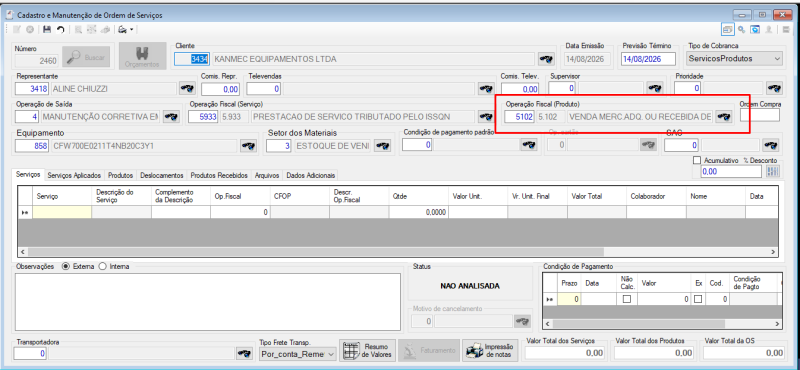Open the SAC lookup binoculars icon
Image resolution: width=800 pixels, height=370 pixels.
pyautogui.click(x=770, y=145)
